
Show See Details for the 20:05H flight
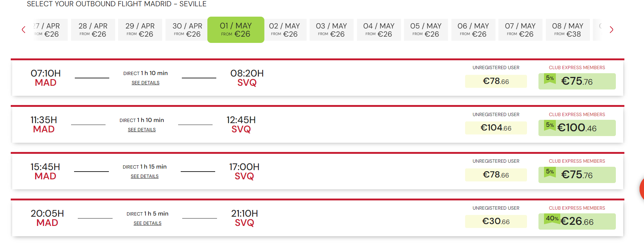(147, 223)
